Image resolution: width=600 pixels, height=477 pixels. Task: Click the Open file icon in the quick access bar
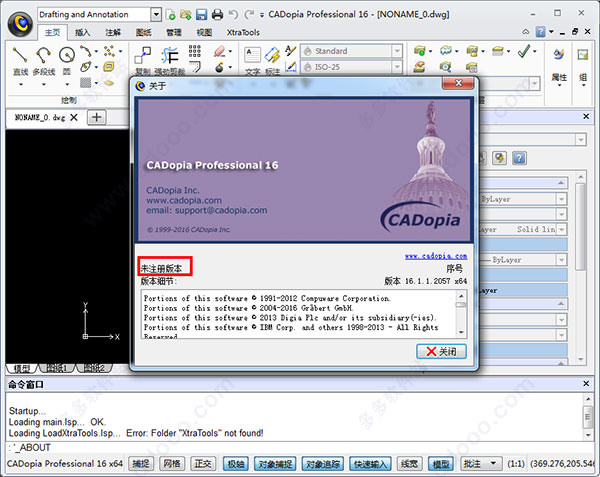pyautogui.click(x=186, y=15)
